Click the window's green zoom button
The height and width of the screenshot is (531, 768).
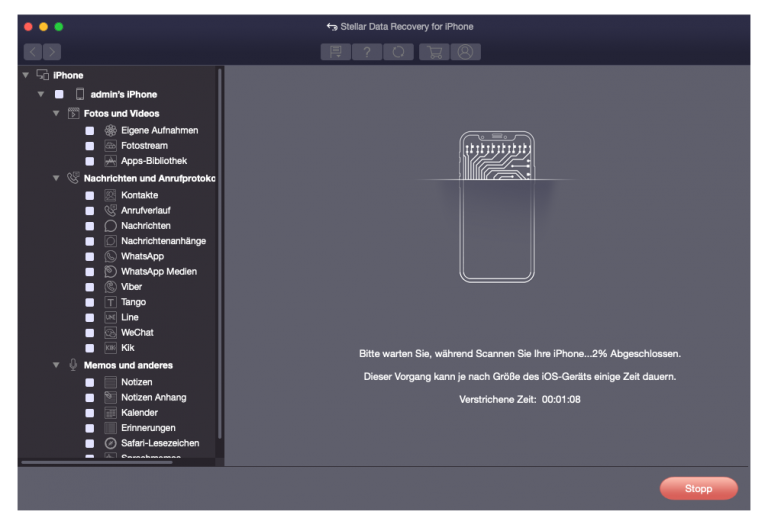coord(59,26)
